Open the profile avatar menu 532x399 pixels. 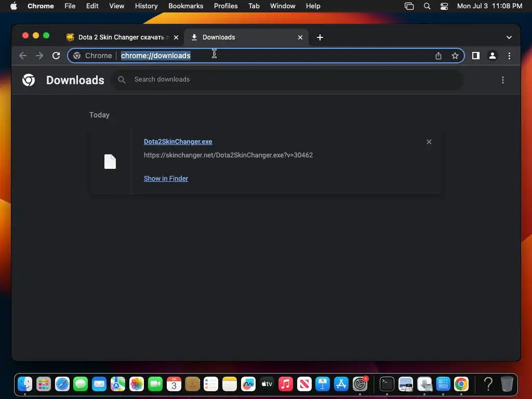[493, 56]
